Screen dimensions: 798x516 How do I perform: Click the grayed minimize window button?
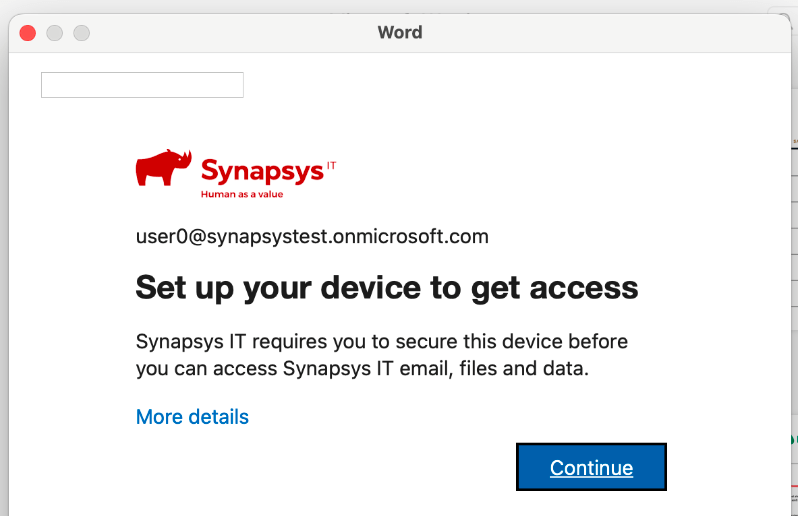[55, 33]
